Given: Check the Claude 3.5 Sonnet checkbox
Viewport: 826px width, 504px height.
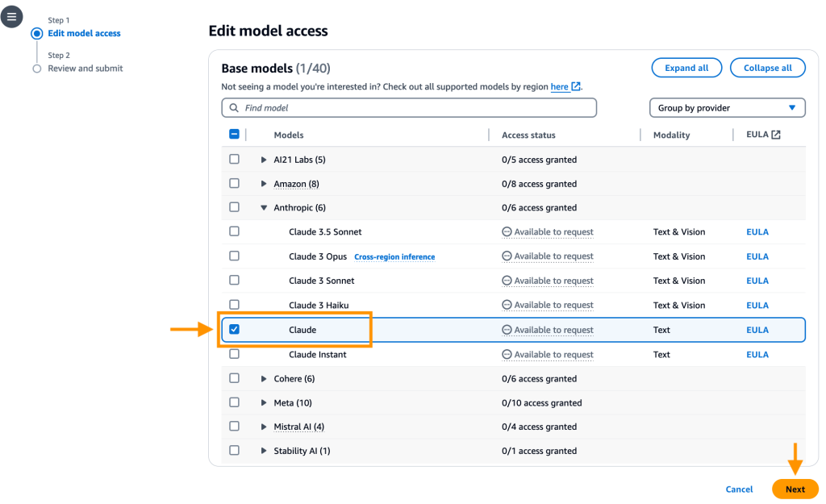Looking at the screenshot, I should click(235, 231).
